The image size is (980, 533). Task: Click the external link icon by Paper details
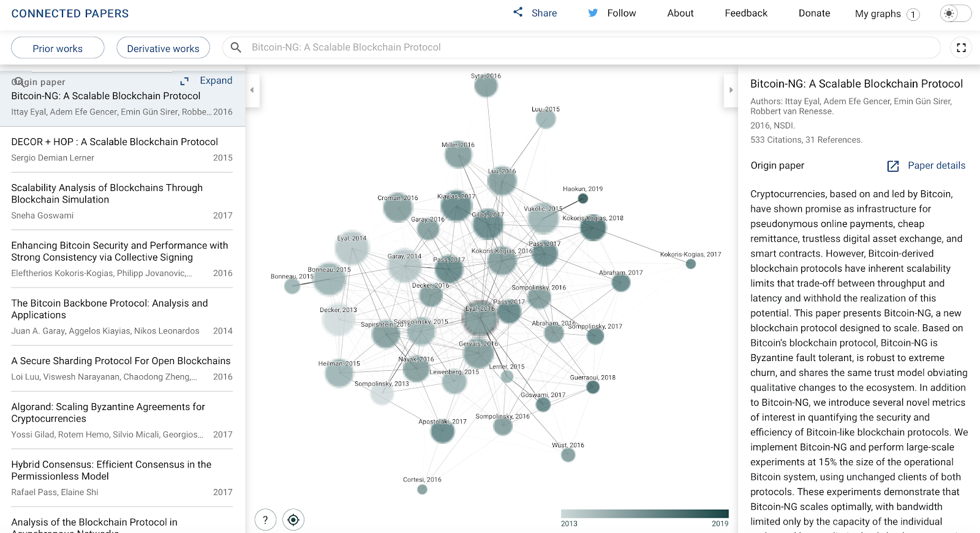(x=893, y=166)
